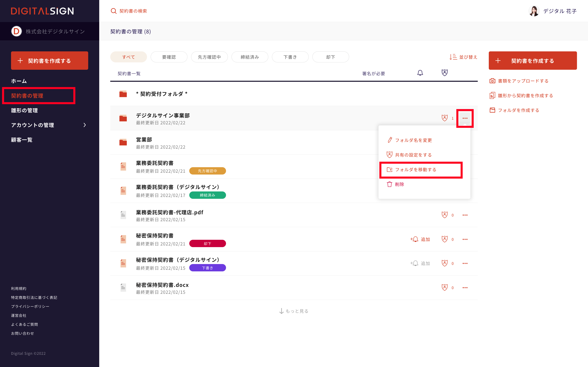
Task: Click the 秘密保持契約書.docx sharing shield icon
Action: tap(444, 288)
